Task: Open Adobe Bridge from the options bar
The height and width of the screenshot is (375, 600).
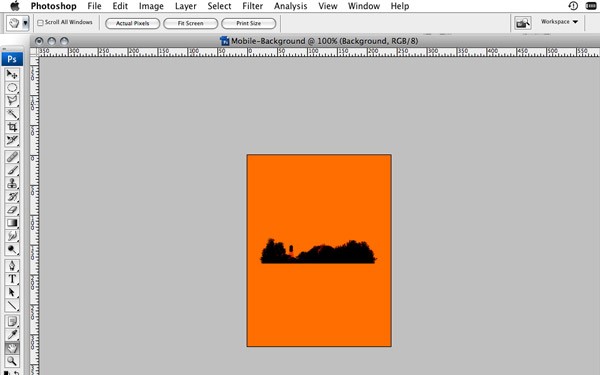Action: click(x=523, y=23)
